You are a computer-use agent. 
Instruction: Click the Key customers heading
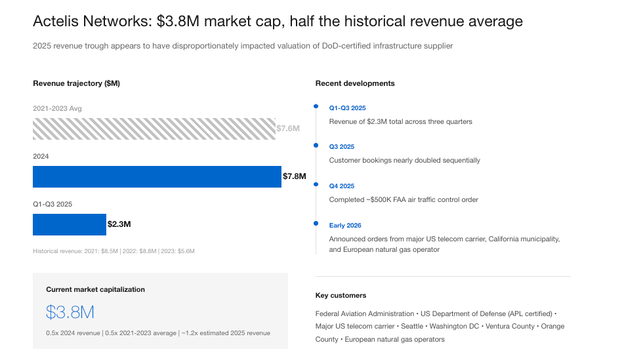coord(341,296)
